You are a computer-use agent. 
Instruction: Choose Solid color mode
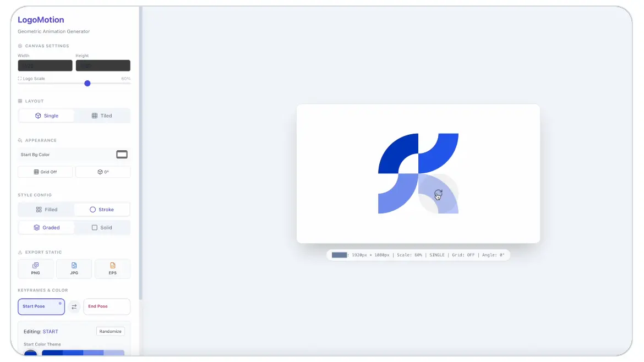tap(102, 227)
